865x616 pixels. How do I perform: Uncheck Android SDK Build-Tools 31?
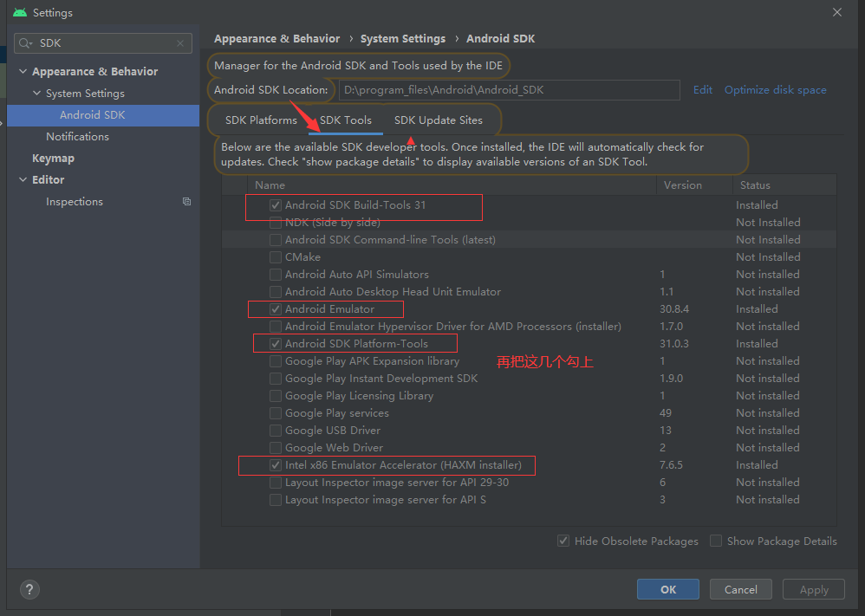[276, 205]
